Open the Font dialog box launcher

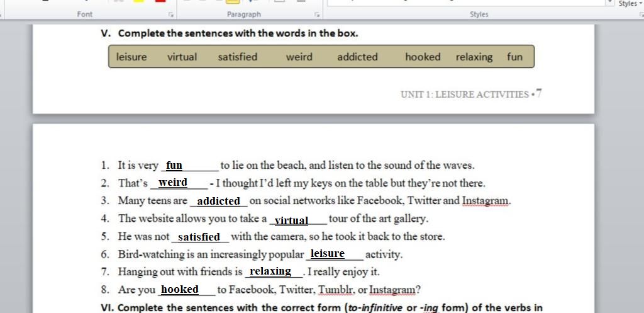coord(171,15)
